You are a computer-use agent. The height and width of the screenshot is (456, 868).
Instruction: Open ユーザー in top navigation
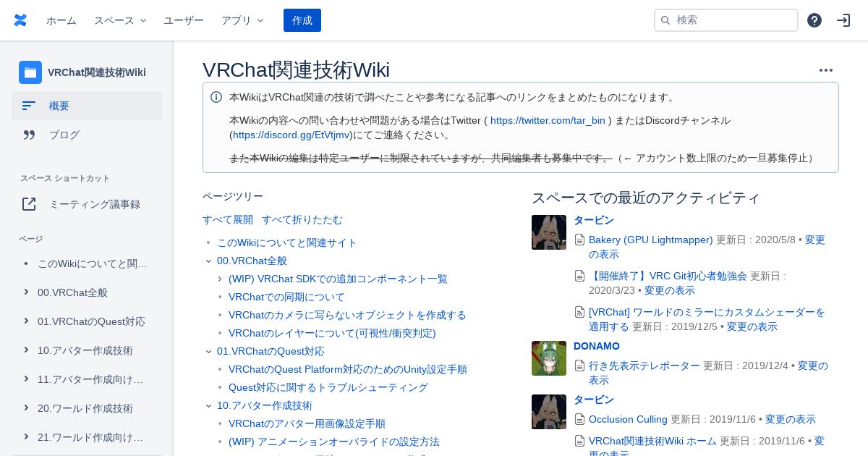pos(184,20)
